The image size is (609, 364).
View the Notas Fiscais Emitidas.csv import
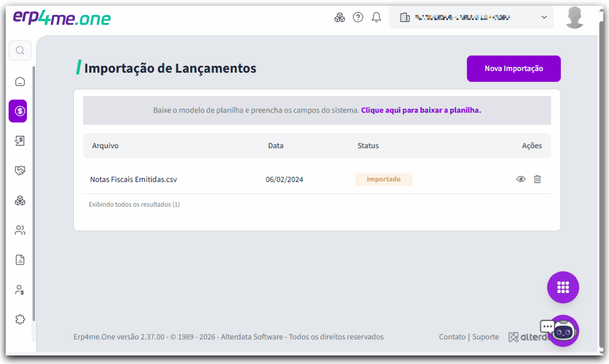(x=521, y=179)
